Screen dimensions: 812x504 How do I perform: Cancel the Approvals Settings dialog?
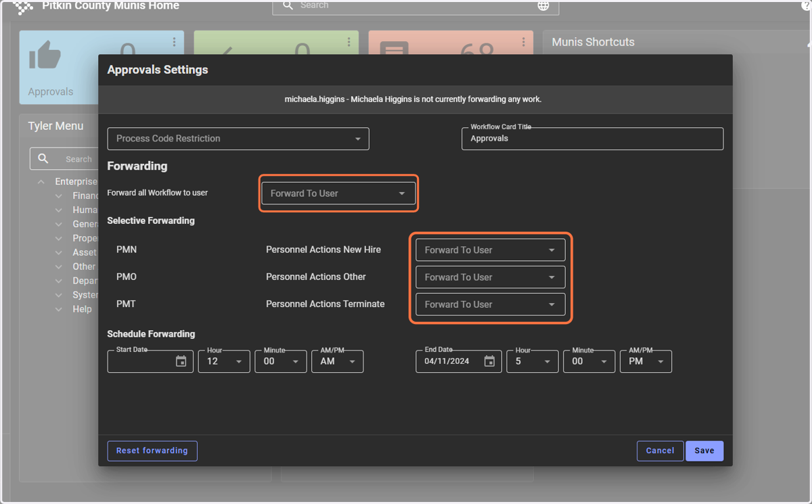tap(660, 451)
